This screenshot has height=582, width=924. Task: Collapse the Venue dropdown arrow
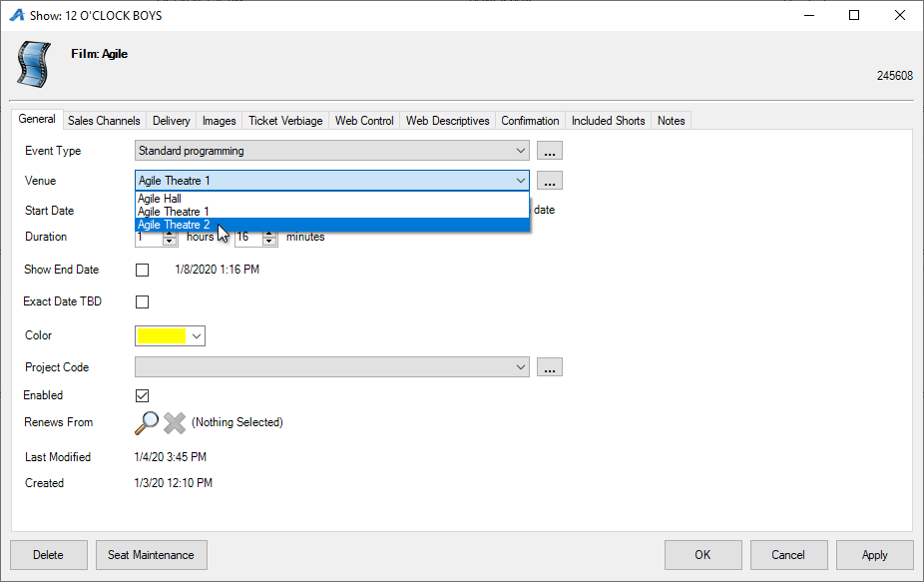(x=520, y=181)
